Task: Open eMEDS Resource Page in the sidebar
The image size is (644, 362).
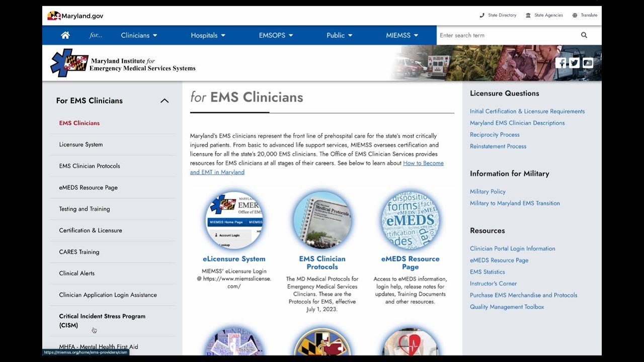Action: pyautogui.click(x=89, y=188)
